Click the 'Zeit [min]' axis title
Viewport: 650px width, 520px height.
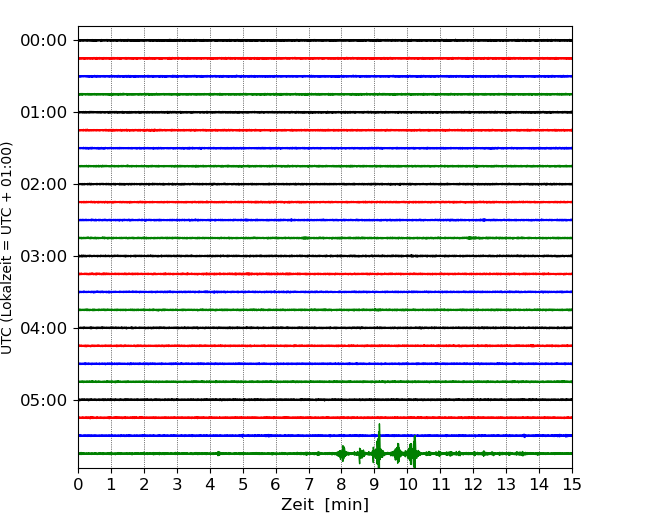pos(325,505)
